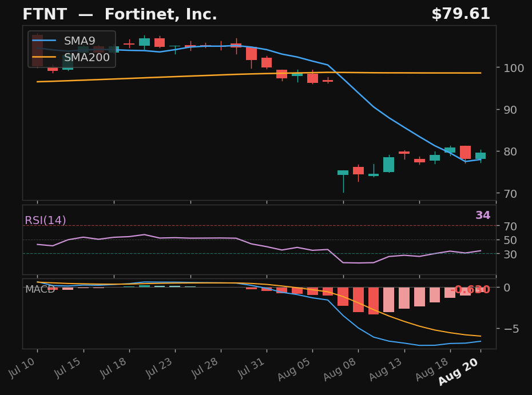Click the Jul 31 date label
The image size is (532, 395).
pos(251,368)
